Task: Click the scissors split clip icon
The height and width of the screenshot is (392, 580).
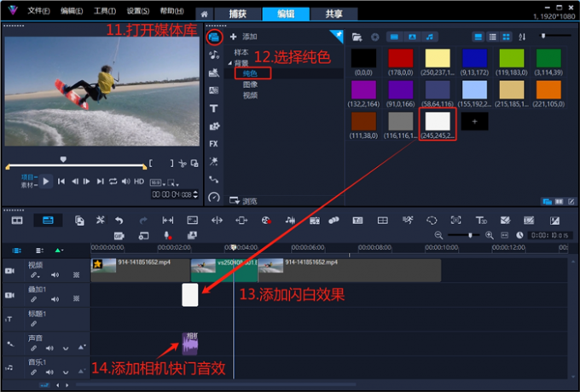Action: 183,164
